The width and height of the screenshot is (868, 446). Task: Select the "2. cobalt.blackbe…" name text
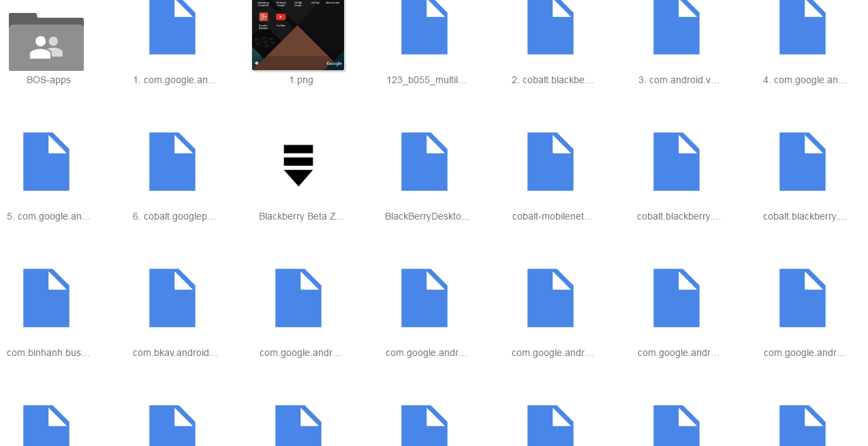coord(553,80)
